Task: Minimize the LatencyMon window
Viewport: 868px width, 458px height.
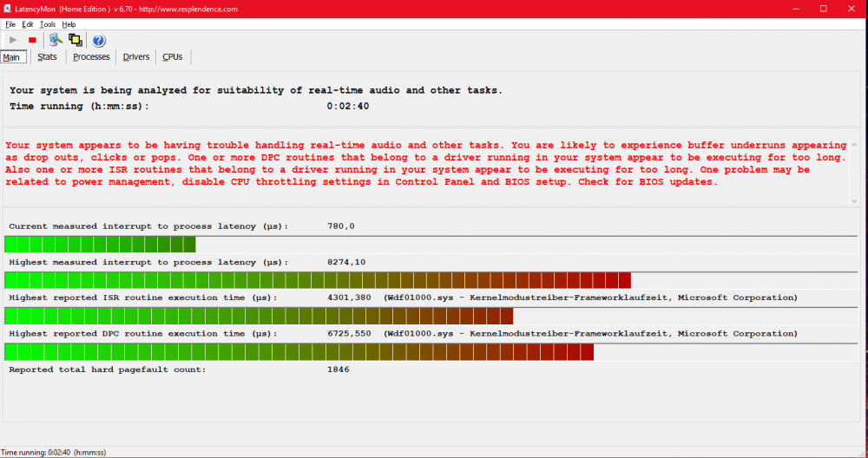Action: click(x=796, y=9)
